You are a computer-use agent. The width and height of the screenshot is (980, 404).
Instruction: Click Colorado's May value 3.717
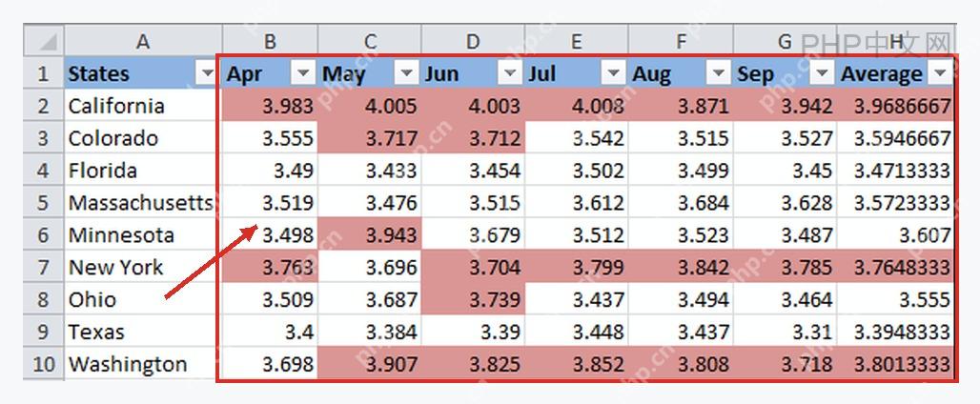point(370,138)
